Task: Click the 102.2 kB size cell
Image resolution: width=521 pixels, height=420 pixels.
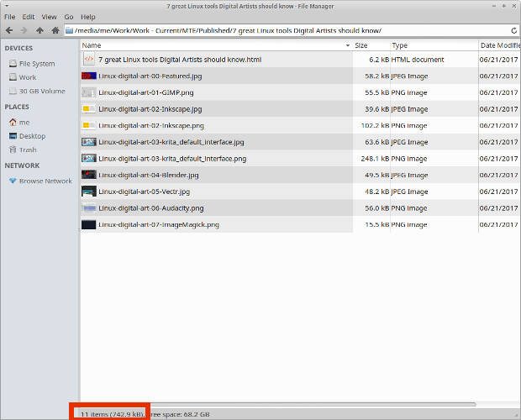Action: pos(375,125)
